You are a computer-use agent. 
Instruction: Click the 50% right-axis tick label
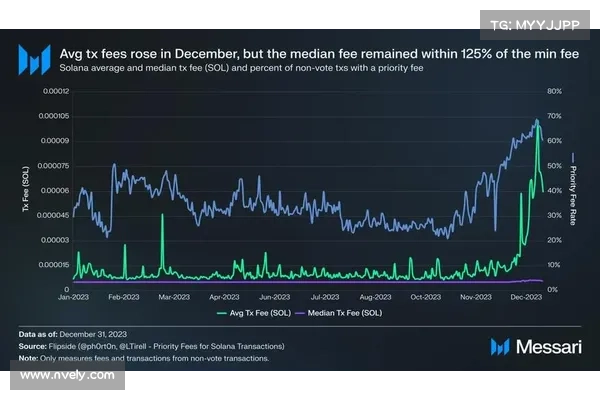[x=554, y=166]
